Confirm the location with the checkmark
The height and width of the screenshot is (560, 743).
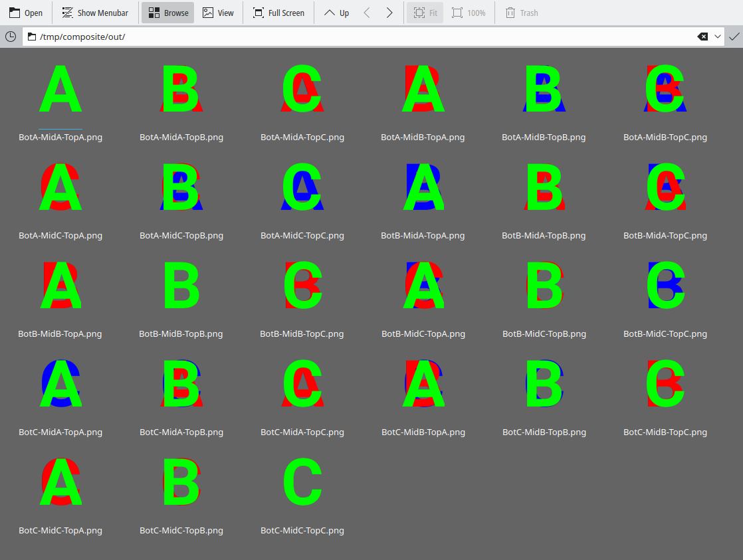[x=734, y=37]
